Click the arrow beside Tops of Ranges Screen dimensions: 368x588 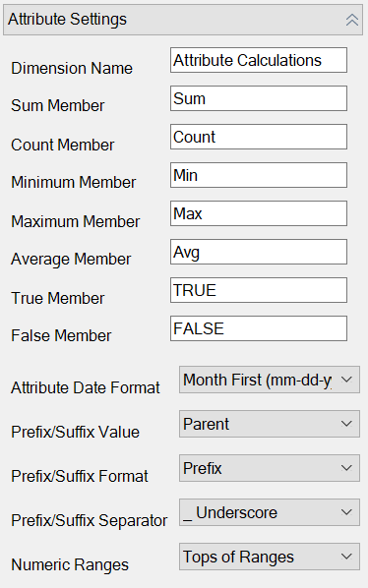[x=346, y=557]
